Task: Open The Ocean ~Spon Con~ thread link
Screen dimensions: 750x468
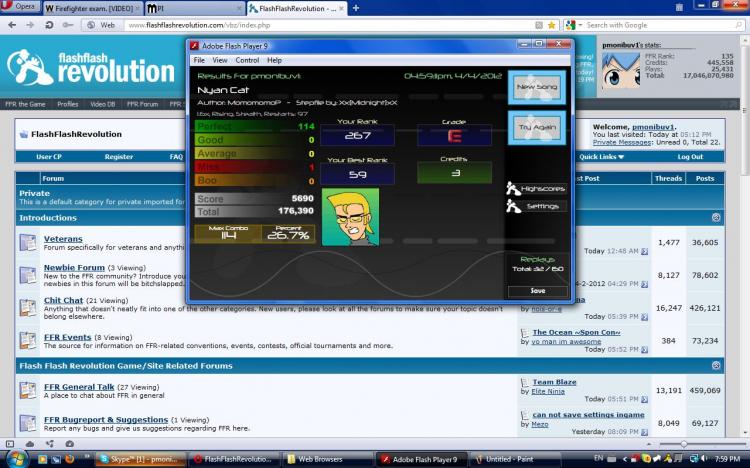Action: coord(576,332)
